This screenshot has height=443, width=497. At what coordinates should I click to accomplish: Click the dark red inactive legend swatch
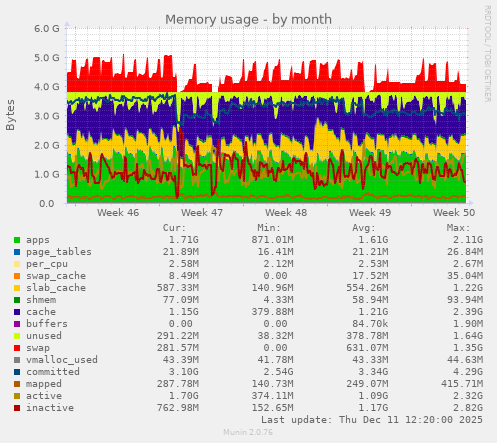17,408
